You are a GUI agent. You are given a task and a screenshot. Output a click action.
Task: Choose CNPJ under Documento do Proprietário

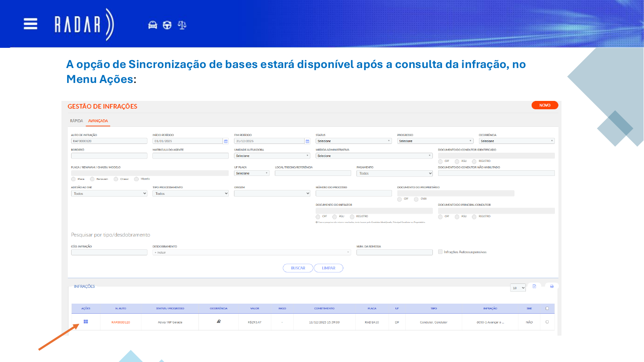(x=416, y=199)
